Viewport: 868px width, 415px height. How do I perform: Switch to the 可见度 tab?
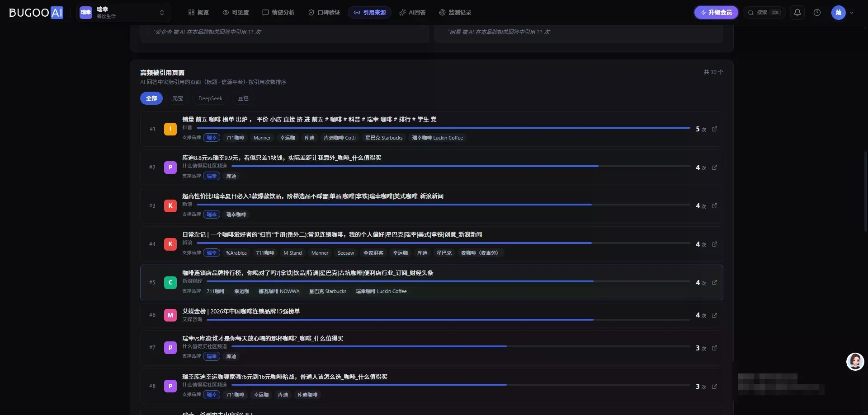click(236, 13)
